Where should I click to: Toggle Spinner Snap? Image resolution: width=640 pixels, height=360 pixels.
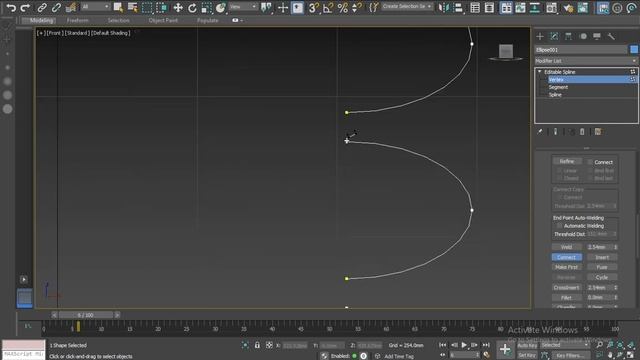(357, 7)
